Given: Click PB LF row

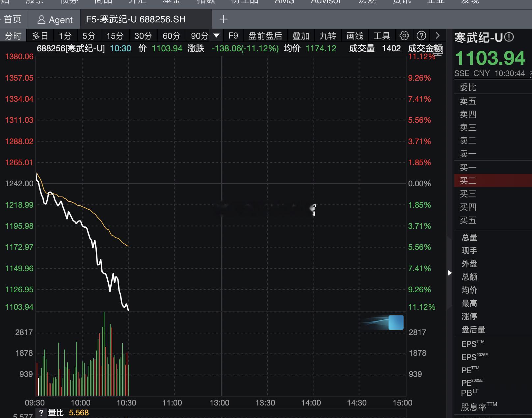Looking at the screenshot, I should (493, 393).
